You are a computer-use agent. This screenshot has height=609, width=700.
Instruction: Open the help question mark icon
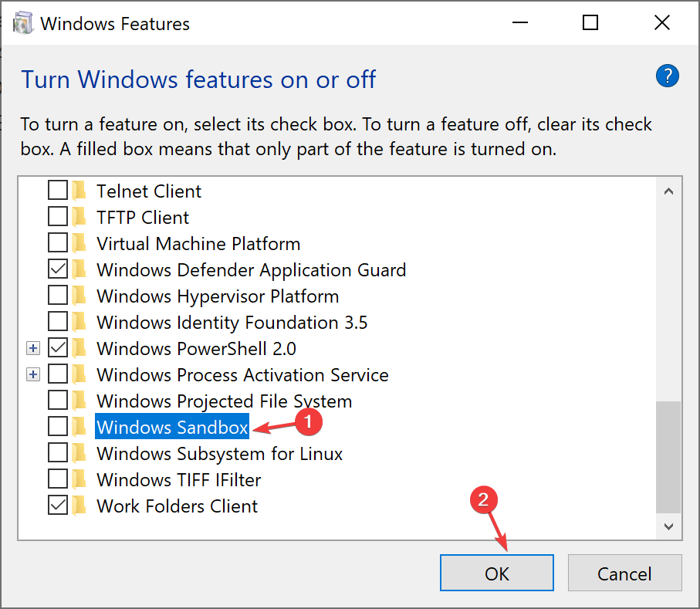coord(667,76)
